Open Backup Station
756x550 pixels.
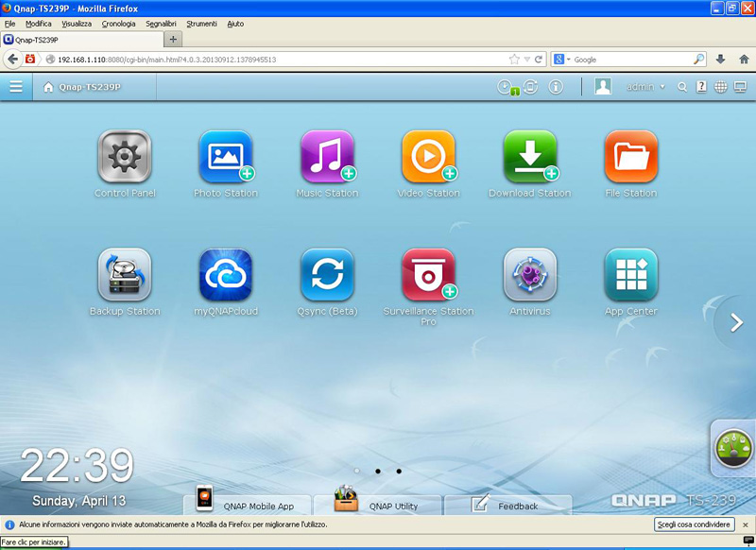click(125, 275)
